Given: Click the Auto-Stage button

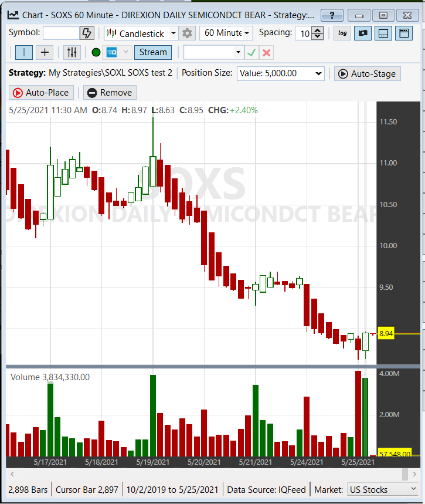Looking at the screenshot, I should coord(367,74).
